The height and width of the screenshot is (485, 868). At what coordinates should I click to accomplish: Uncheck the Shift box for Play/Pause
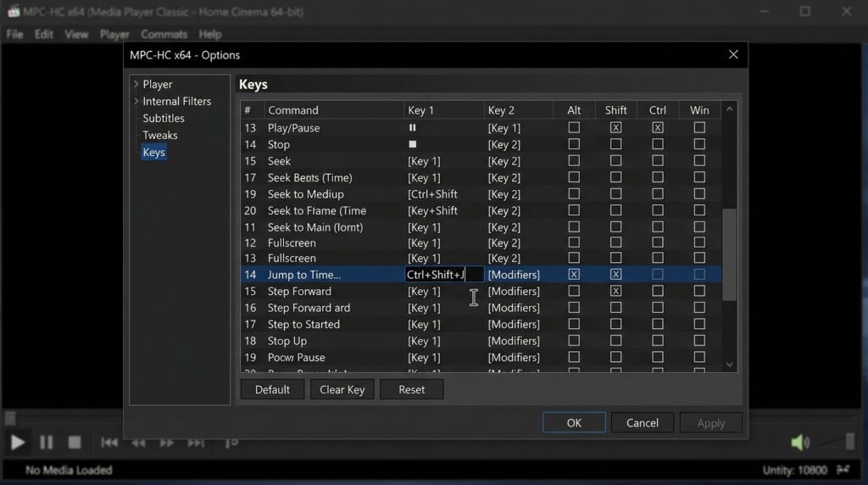point(615,127)
